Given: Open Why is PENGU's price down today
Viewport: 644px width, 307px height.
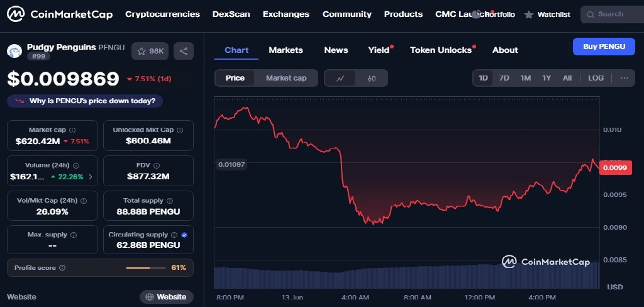Looking at the screenshot, I should pos(85,101).
